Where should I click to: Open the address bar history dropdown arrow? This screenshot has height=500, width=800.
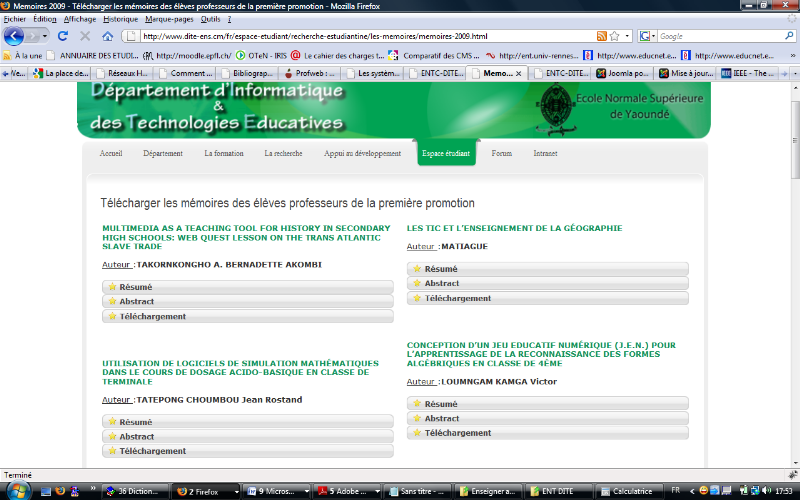(x=627, y=36)
